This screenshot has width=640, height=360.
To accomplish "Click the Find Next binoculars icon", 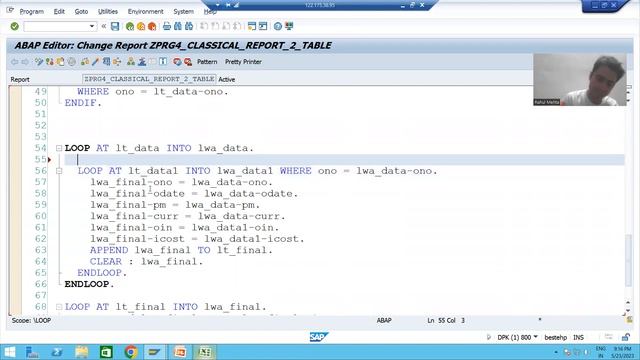I will [189, 27].
